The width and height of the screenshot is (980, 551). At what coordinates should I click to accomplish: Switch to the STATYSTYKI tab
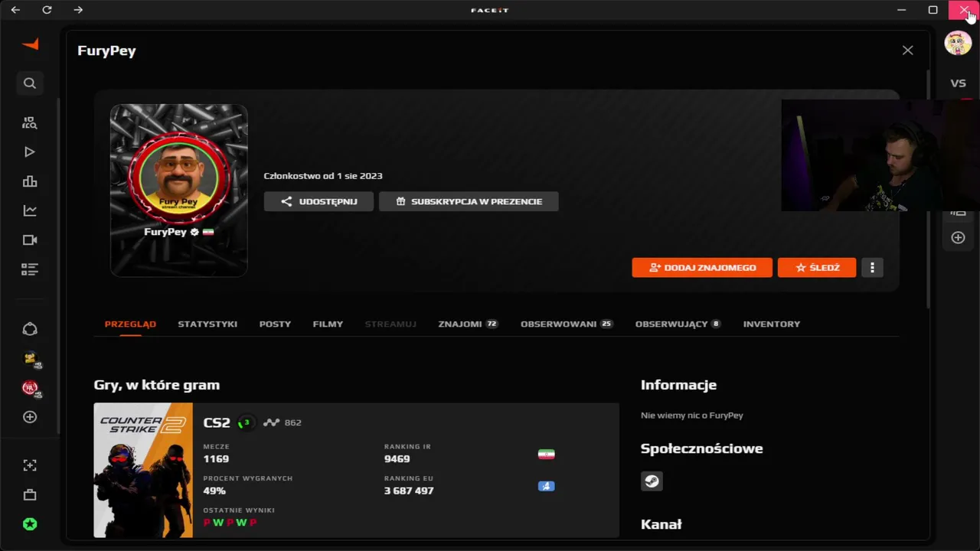(x=207, y=324)
